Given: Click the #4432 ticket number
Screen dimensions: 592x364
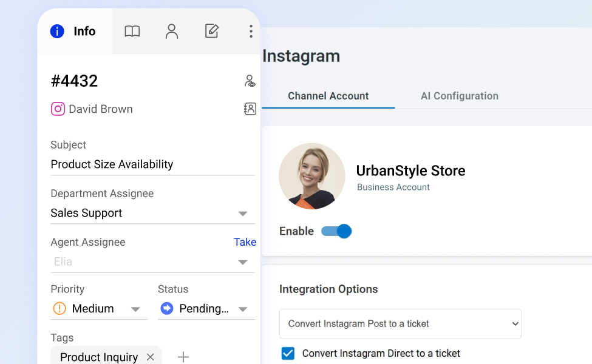Looking at the screenshot, I should point(74,81).
